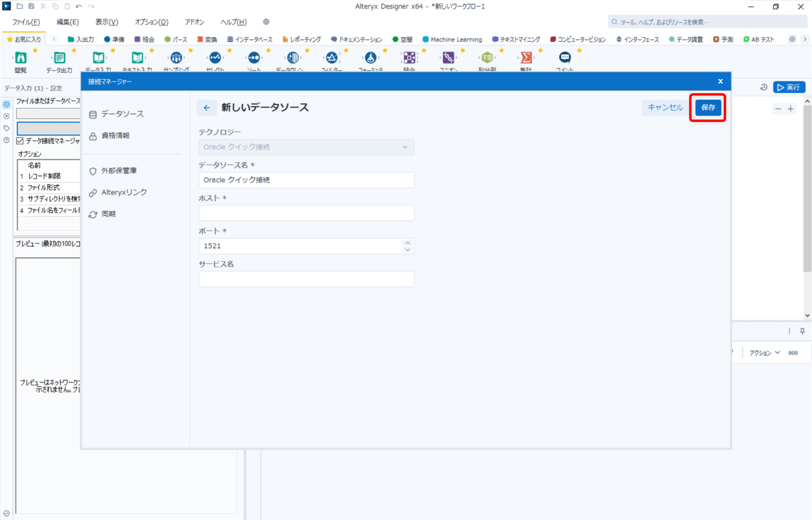812x520 pixels.
Task: Switch to the 入出力 palette tab
Action: (80, 39)
